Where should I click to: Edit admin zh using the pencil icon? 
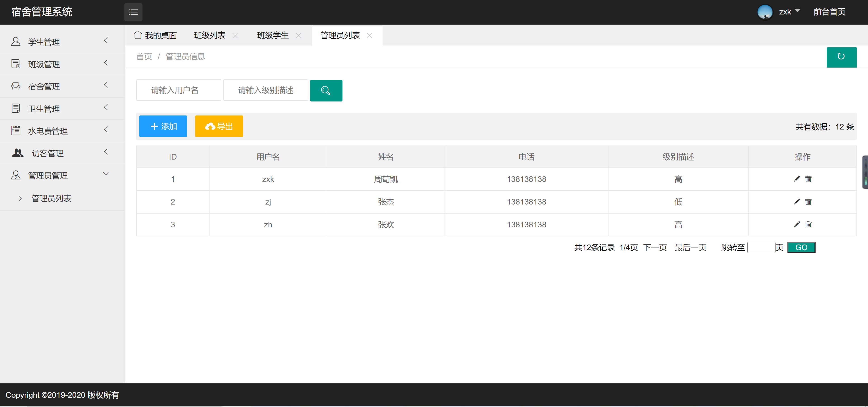pos(797,224)
